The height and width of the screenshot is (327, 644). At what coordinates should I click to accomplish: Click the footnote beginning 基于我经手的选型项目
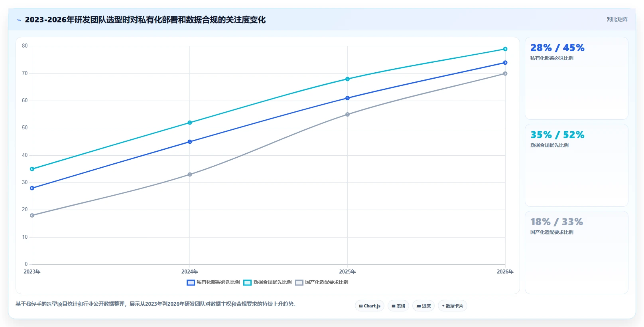pos(157,304)
